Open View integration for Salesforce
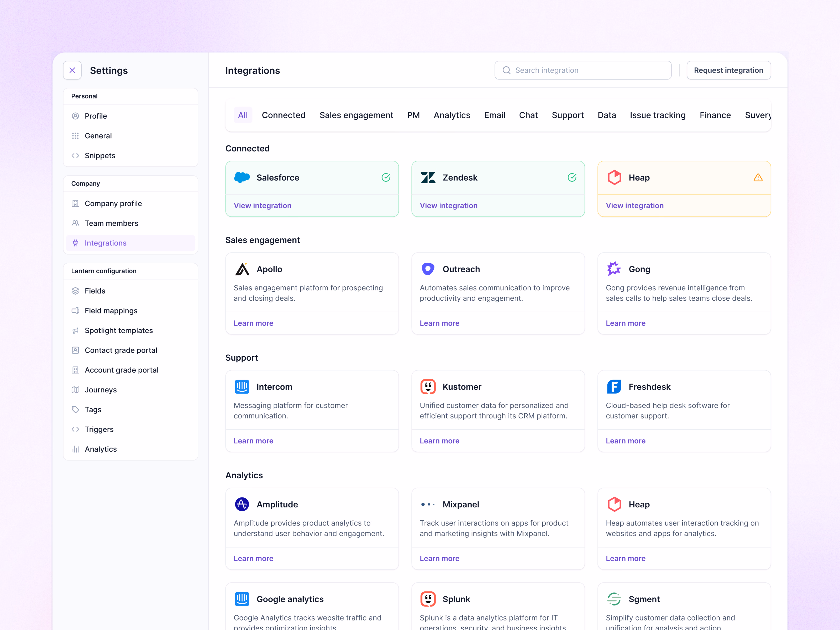 (262, 206)
